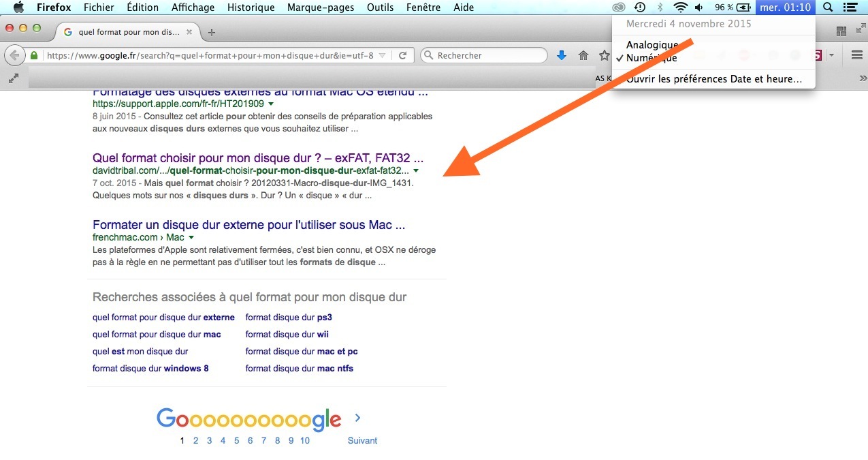The width and height of the screenshot is (868, 460).
Task: Open "Quel format choisir pour mon disque dur" result
Action: (258, 157)
